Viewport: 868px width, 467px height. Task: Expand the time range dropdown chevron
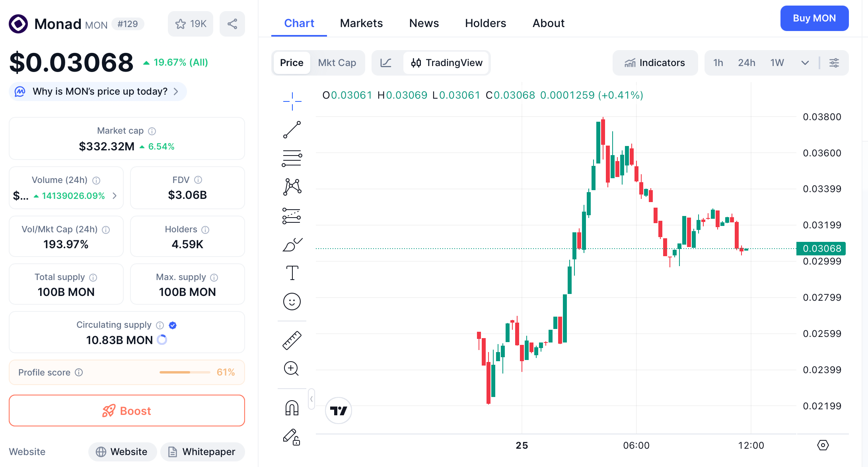[805, 63]
